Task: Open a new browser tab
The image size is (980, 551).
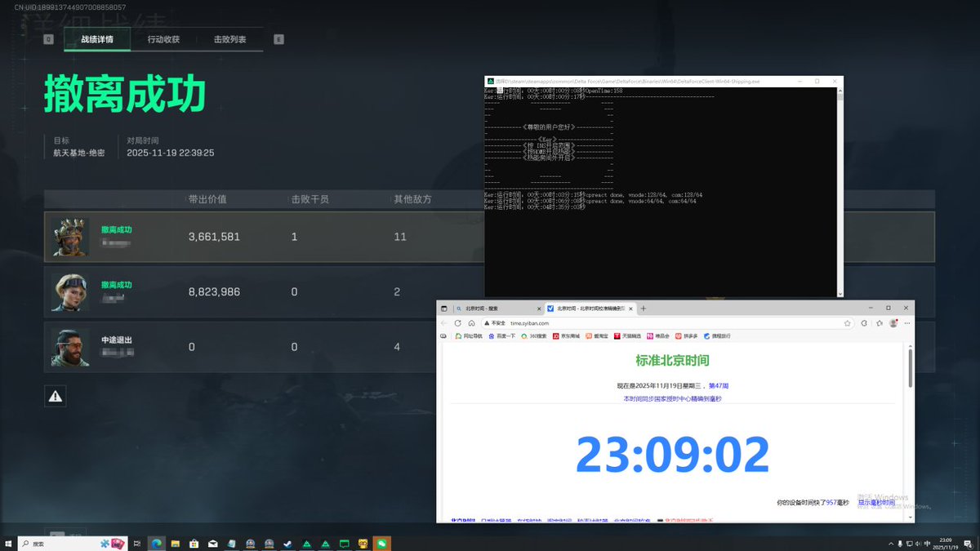Action: pyautogui.click(x=644, y=309)
